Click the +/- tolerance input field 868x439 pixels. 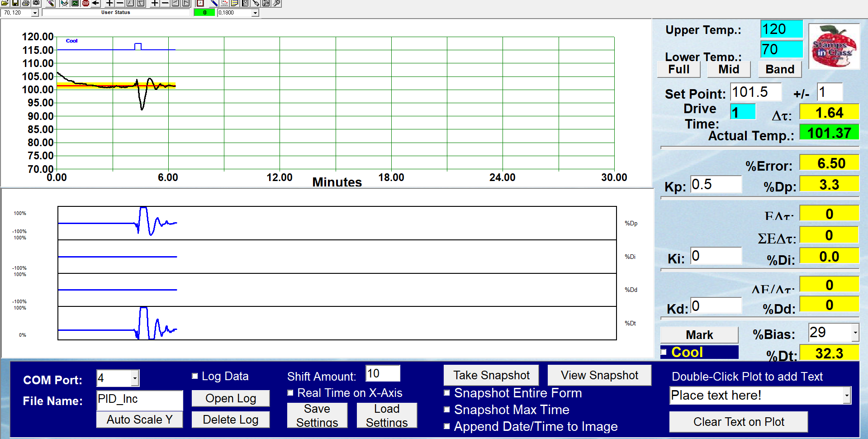tap(830, 92)
